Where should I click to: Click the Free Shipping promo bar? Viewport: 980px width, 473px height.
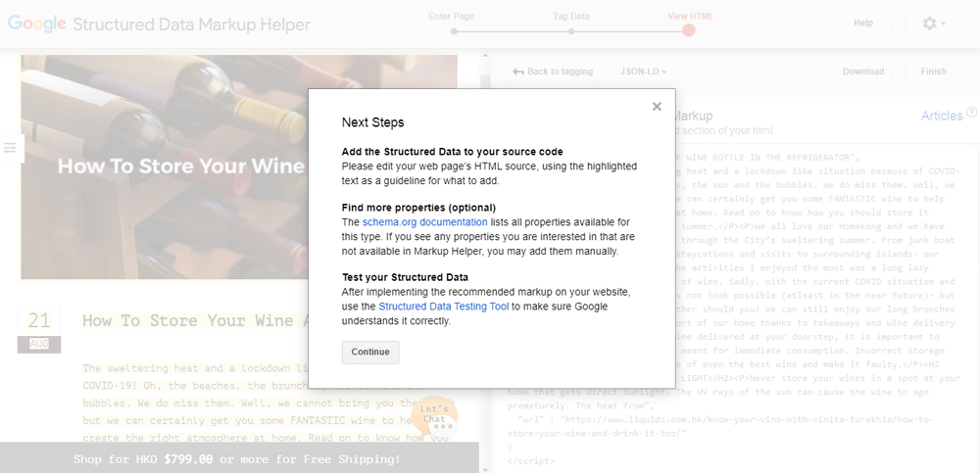click(237, 459)
